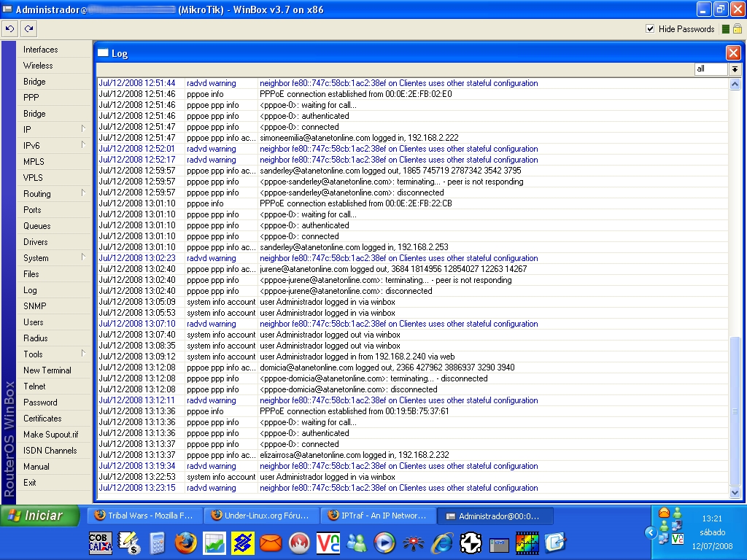Expand the IP submenu arrow
This screenshot has width=747, height=560.
point(83,128)
